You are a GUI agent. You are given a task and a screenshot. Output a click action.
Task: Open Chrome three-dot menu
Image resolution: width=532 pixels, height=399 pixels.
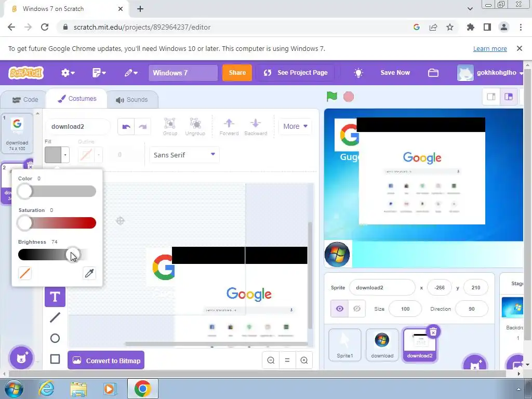(x=521, y=27)
